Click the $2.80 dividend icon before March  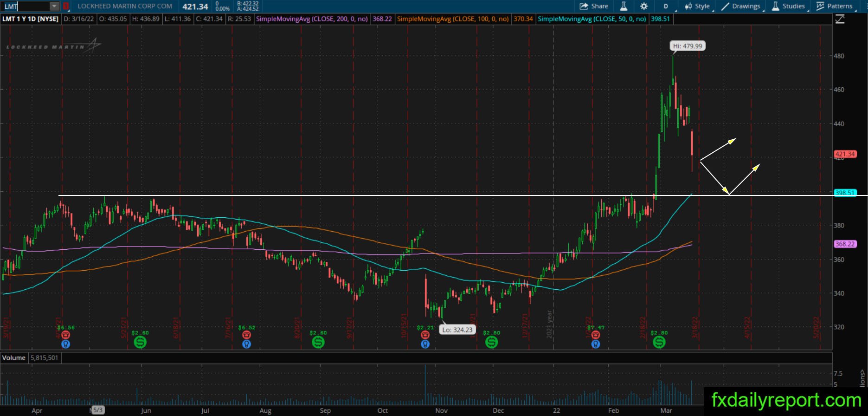[659, 342]
